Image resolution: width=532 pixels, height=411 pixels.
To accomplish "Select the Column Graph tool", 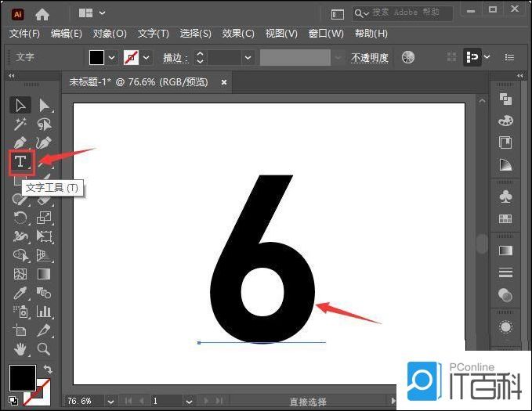I will pyautogui.click(x=44, y=312).
